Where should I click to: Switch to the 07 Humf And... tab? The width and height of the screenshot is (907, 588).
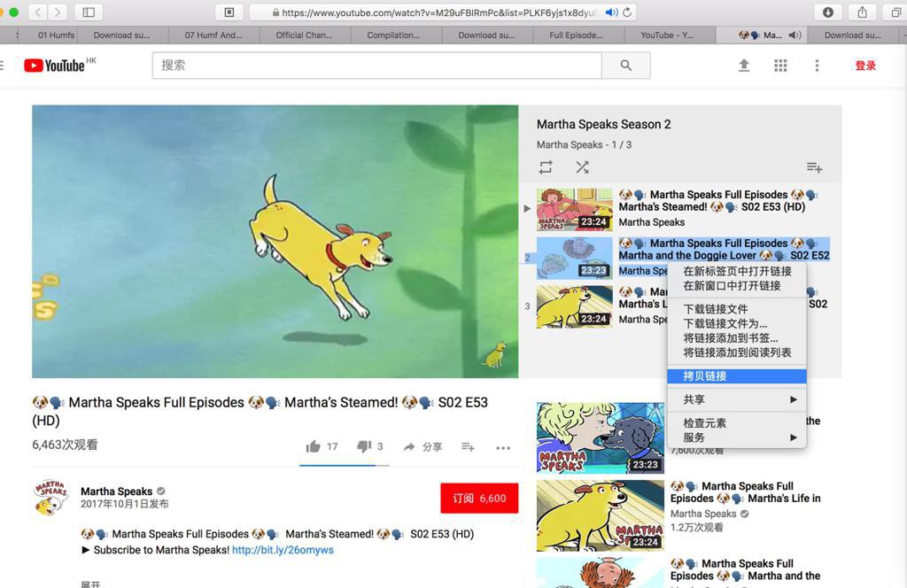(213, 35)
